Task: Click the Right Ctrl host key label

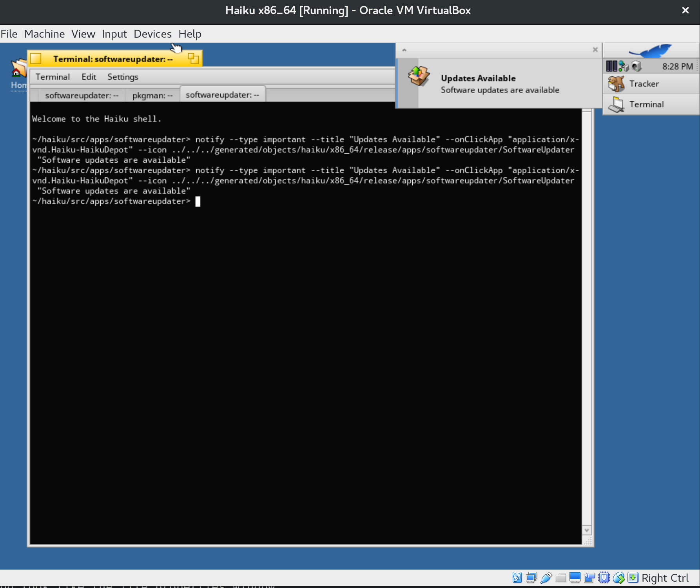Action: [665, 578]
